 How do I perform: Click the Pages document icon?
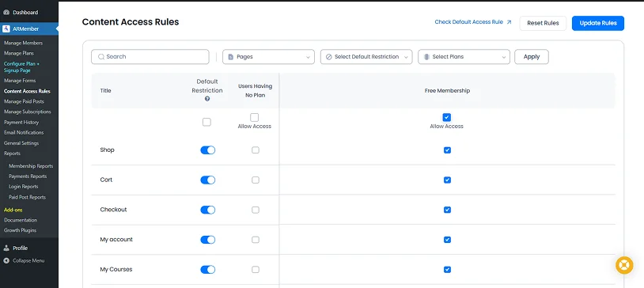(230, 57)
